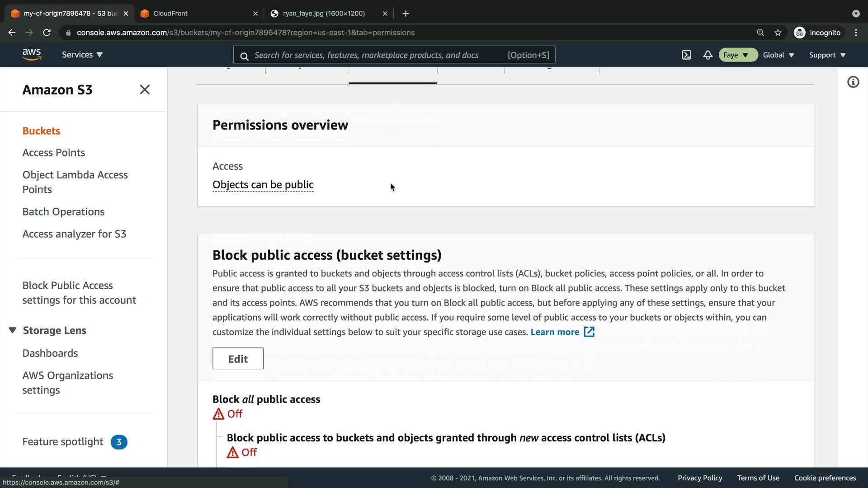Expand the Services dropdown menu
The image size is (868, 488).
pos(82,55)
